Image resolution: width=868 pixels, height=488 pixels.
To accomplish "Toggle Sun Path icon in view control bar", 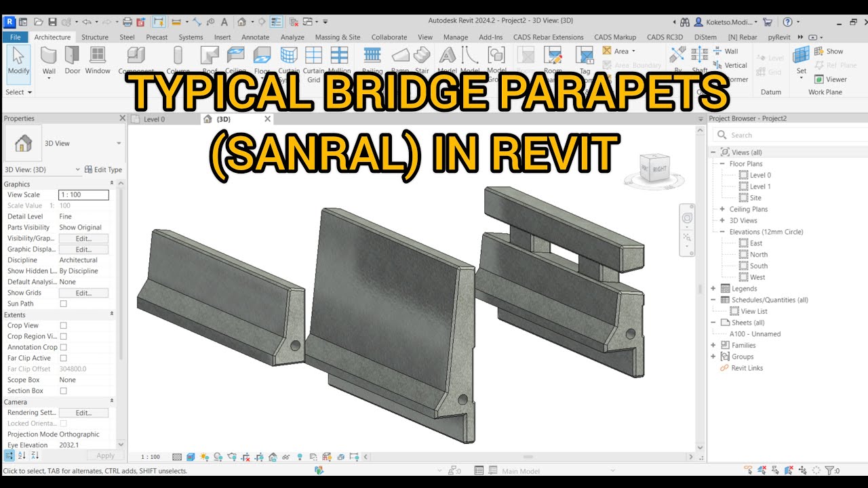I will pos(204,457).
